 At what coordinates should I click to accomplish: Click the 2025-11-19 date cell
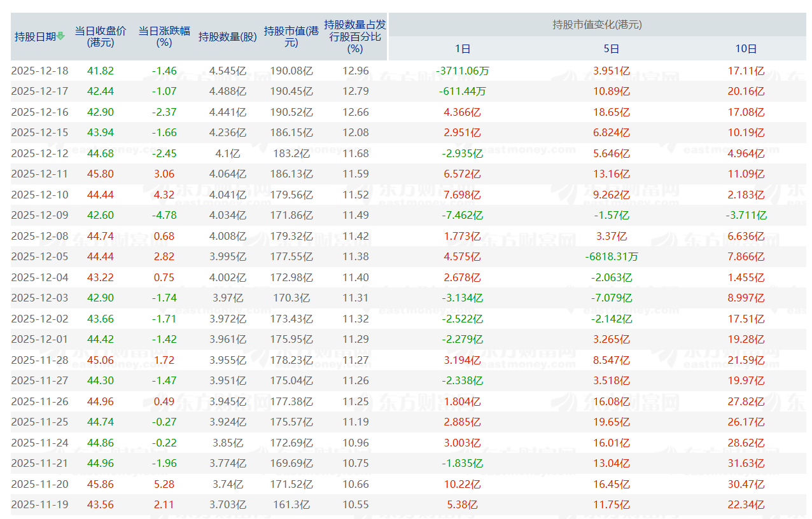pos(41,504)
